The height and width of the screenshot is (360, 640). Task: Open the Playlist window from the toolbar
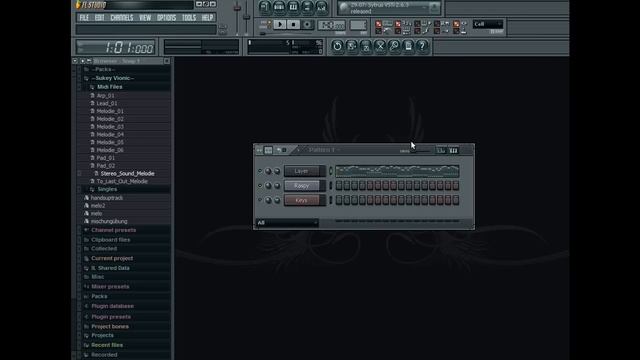[265, 7]
